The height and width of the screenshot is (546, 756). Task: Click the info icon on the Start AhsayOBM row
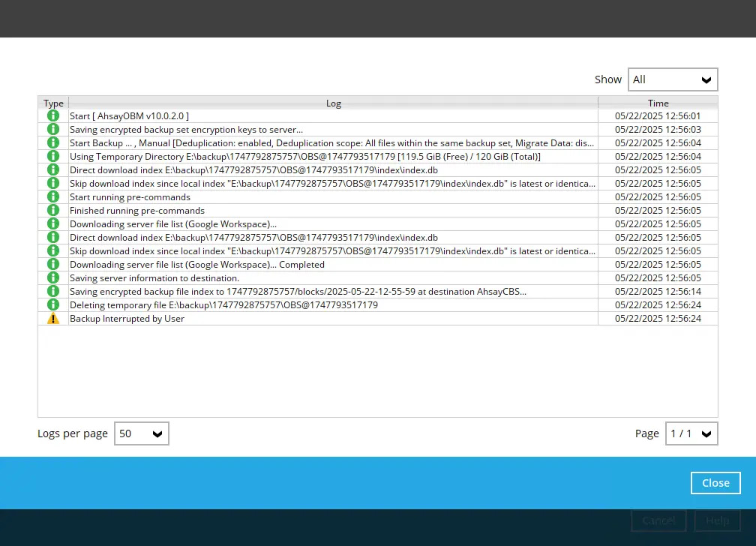[x=53, y=115]
